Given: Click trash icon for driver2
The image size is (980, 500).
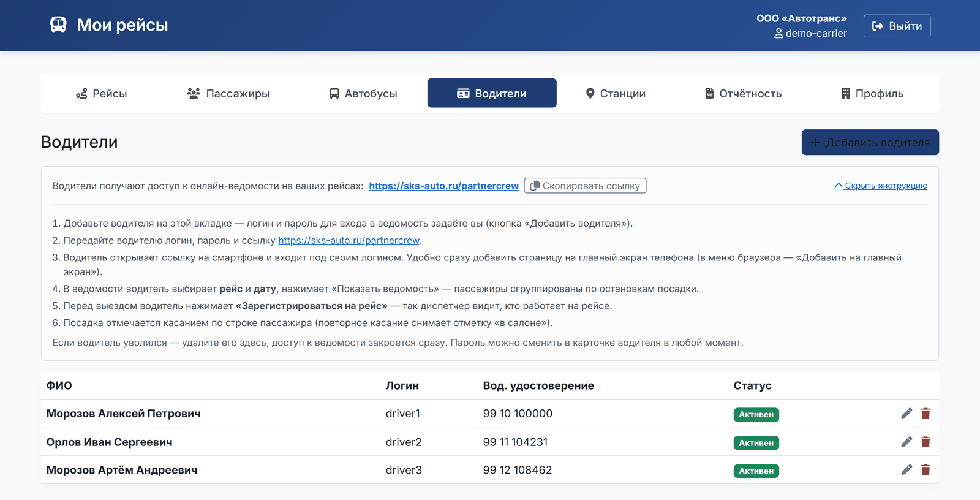Looking at the screenshot, I should pyautogui.click(x=925, y=442).
